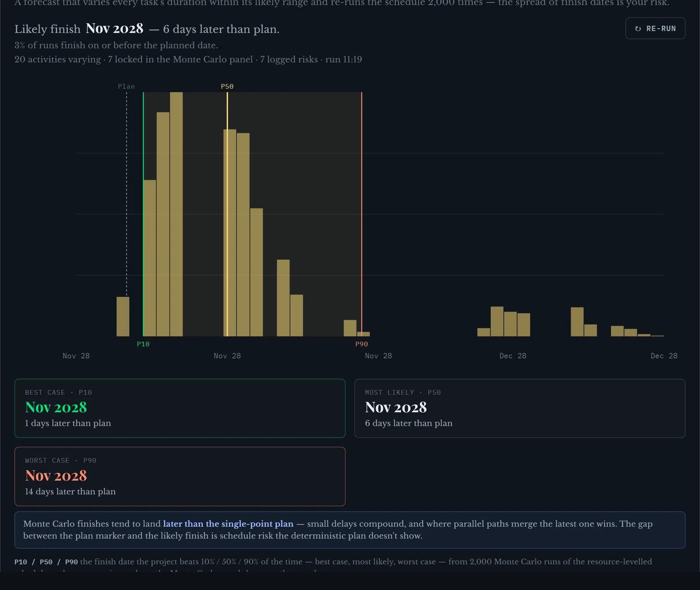This screenshot has height=590, width=700.
Task: Click the histogram bar on the P50 line
Action: [x=230, y=233]
